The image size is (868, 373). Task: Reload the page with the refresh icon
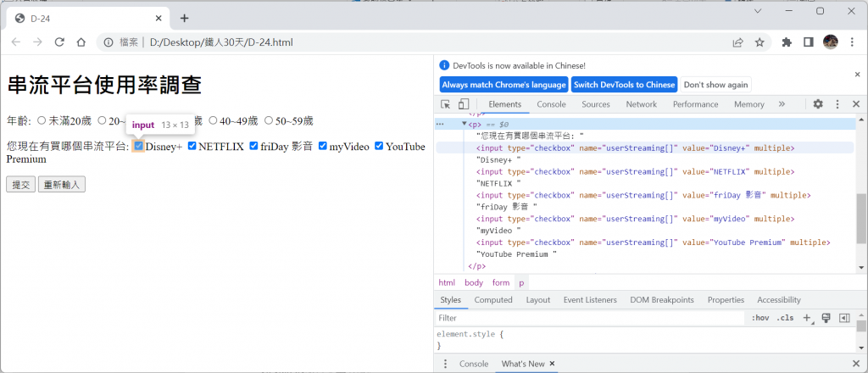click(59, 42)
